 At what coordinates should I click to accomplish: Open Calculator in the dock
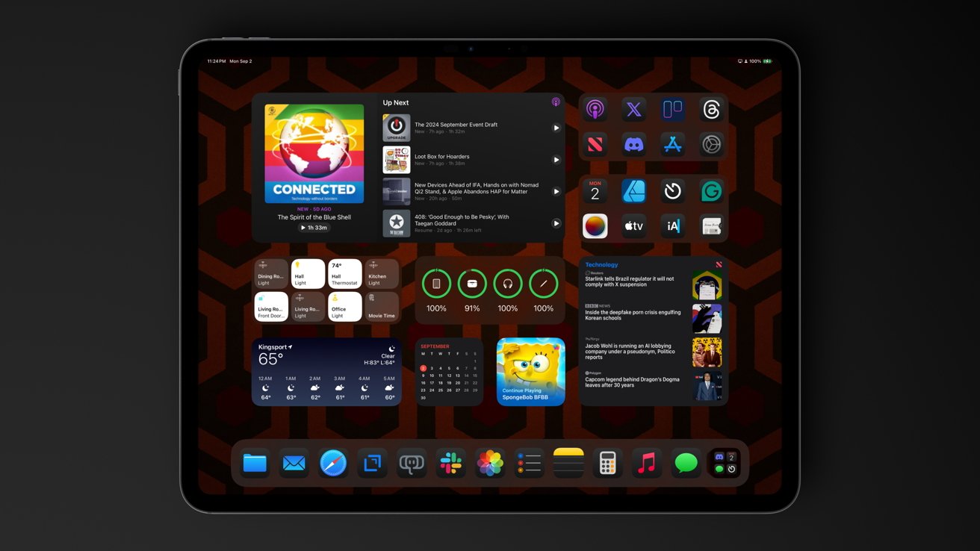click(607, 464)
